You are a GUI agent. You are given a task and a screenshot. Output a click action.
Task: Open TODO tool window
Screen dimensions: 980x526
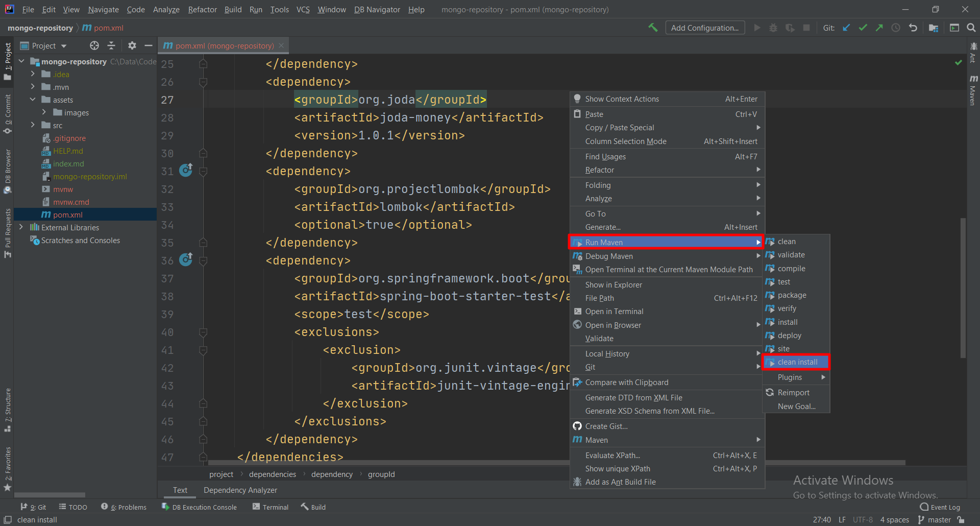tap(73, 507)
